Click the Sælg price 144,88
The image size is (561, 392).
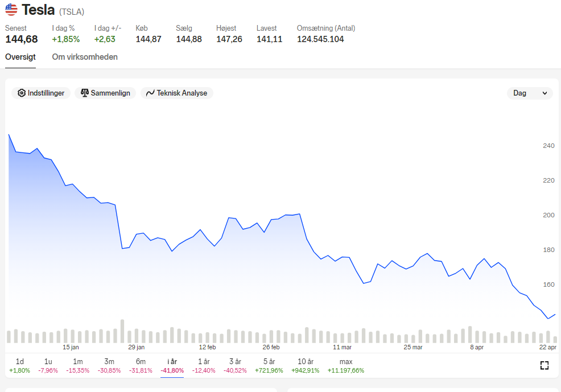click(189, 39)
